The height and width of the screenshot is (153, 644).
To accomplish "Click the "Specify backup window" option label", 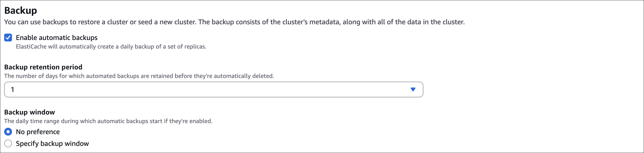I will click(52, 143).
